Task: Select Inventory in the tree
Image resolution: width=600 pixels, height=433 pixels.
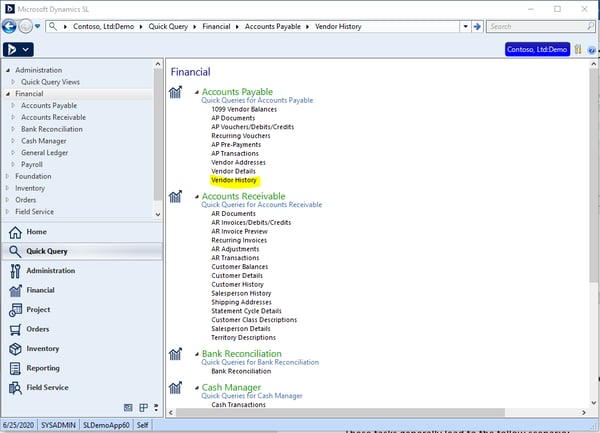Action: click(x=30, y=188)
